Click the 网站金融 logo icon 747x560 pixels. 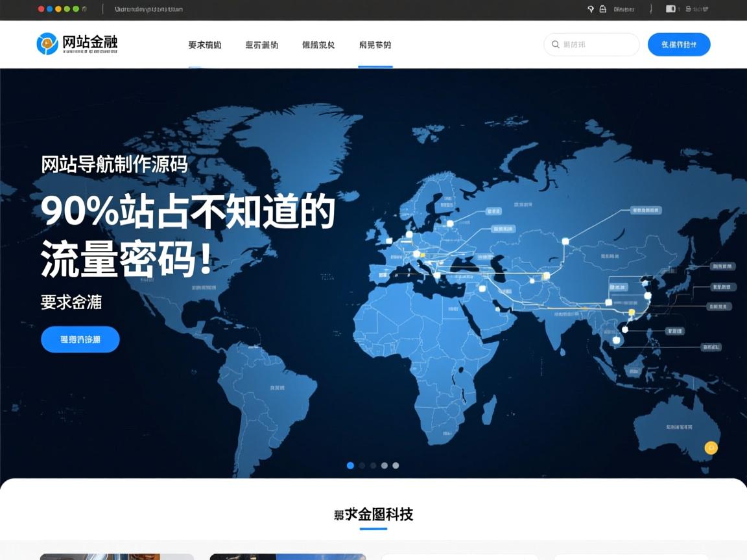(45, 44)
